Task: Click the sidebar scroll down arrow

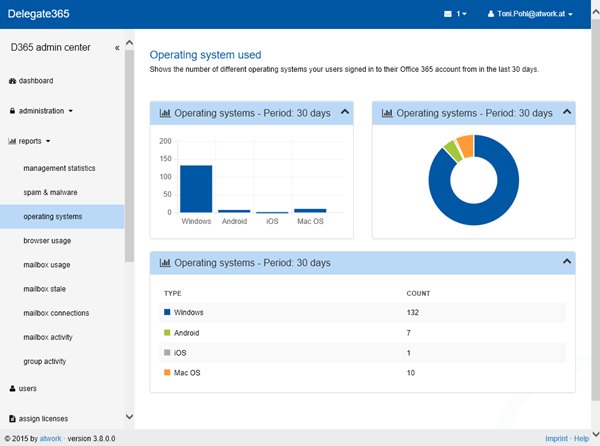Action: [129, 417]
